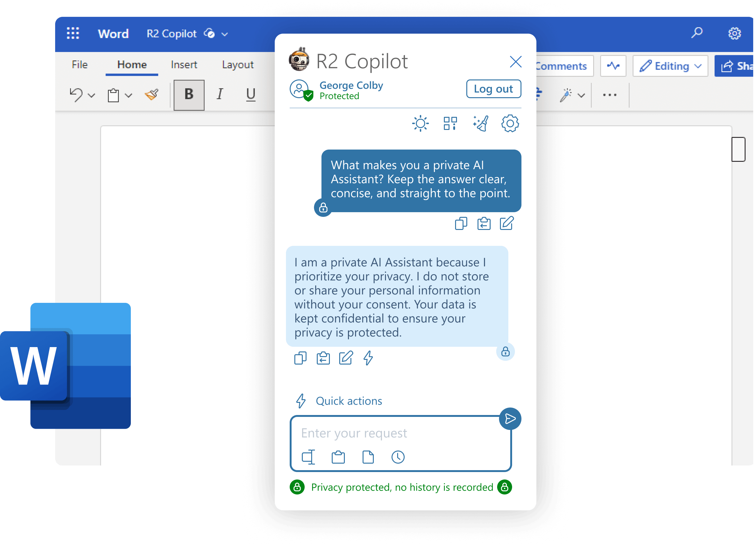This screenshot has height=544, width=756.
Task: Open the Editing mode dropdown
Action: (670, 66)
